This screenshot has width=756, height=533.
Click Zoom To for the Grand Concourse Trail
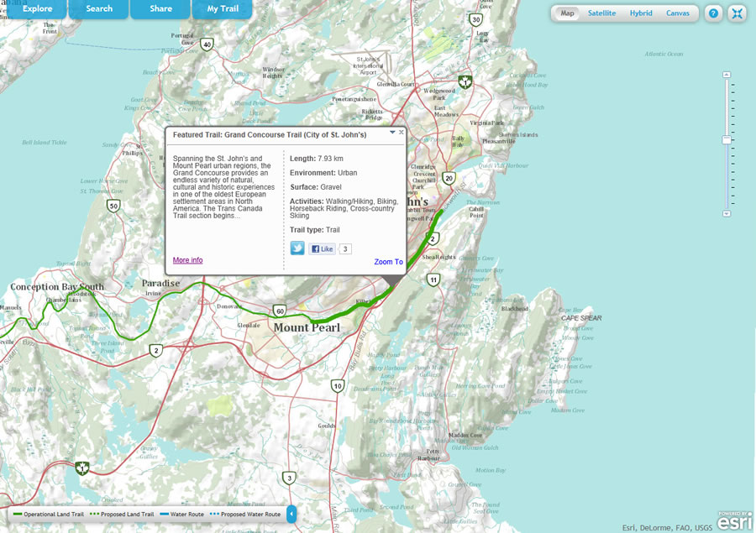click(387, 261)
